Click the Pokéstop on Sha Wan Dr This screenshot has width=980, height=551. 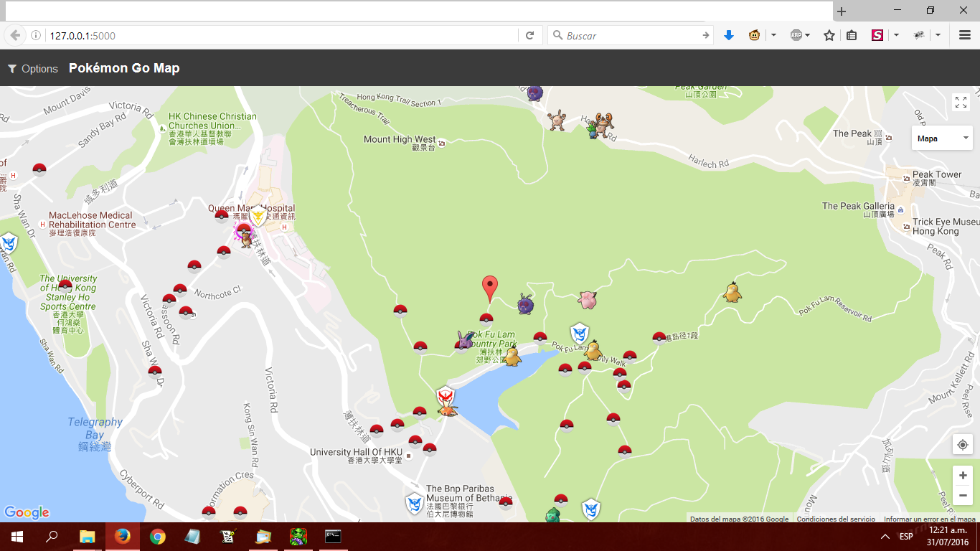pyautogui.click(x=155, y=372)
